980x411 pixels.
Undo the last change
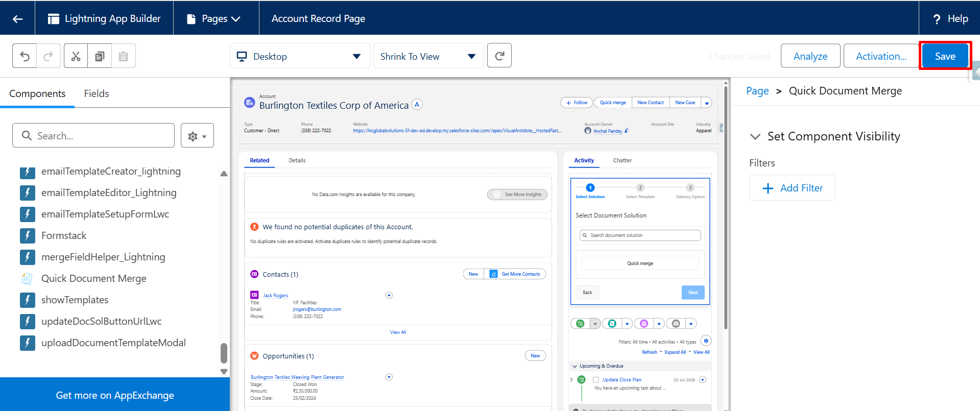pyautogui.click(x=25, y=56)
